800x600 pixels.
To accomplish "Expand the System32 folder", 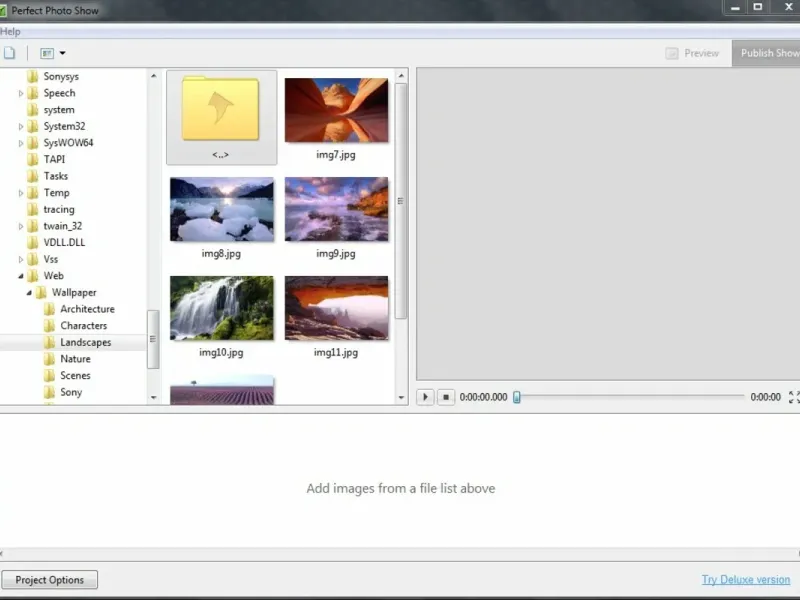I will tap(21, 127).
